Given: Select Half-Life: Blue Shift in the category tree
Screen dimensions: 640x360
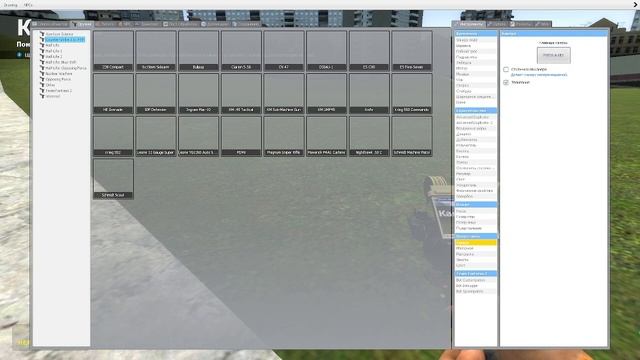Looking at the screenshot, I should 60,62.
